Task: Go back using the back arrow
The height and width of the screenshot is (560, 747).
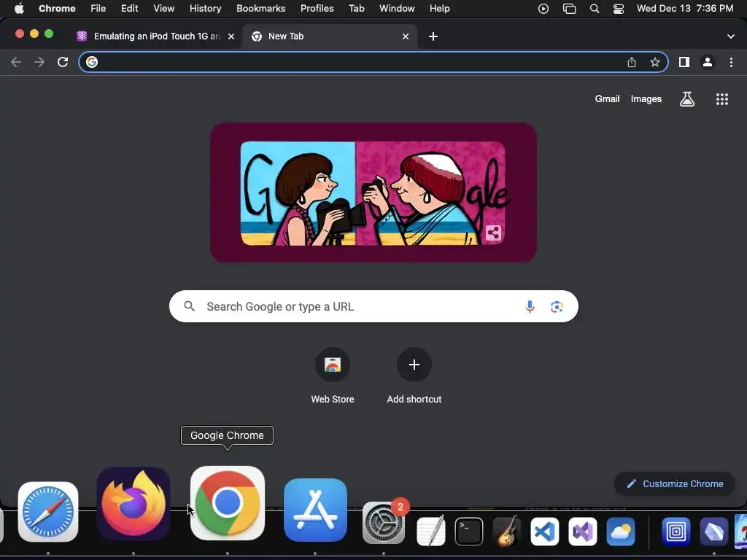Action: click(x=16, y=62)
